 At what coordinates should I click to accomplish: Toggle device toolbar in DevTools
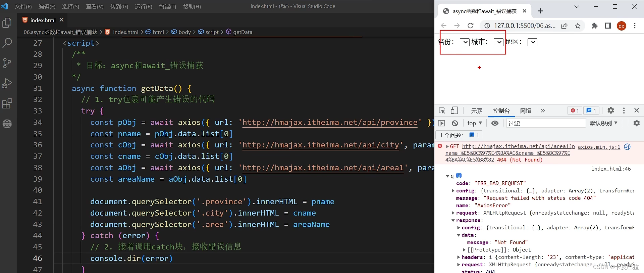(x=454, y=110)
